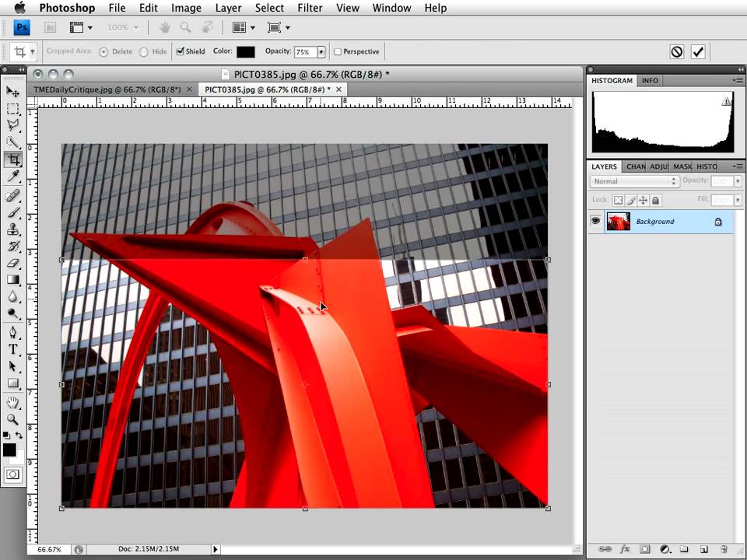
Task: Toggle lock image pixels
Action: pos(631,200)
